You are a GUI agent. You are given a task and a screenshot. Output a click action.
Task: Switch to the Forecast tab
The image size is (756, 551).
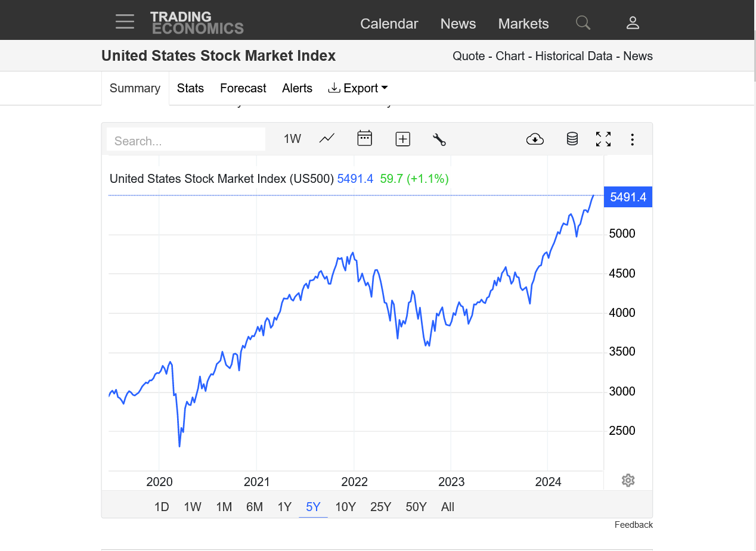pyautogui.click(x=243, y=88)
